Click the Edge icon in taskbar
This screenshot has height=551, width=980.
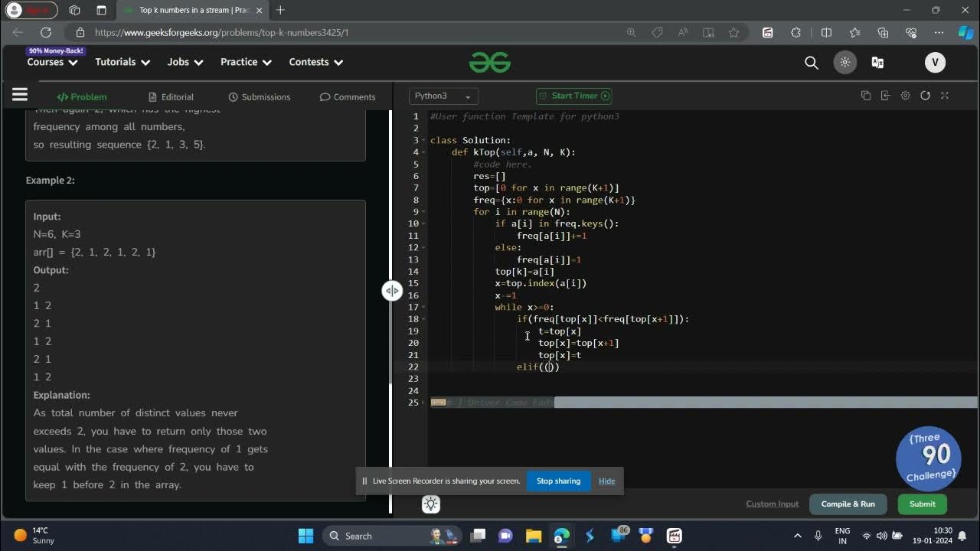click(562, 536)
